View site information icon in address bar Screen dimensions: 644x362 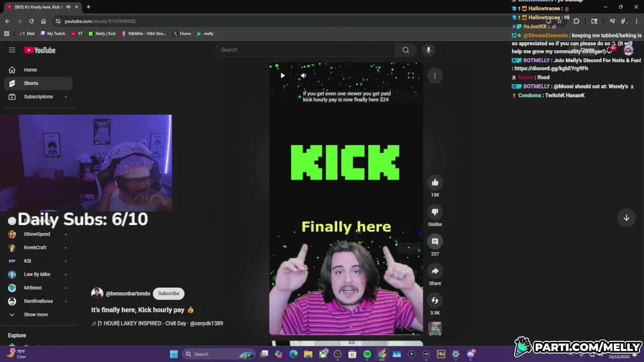(58, 21)
